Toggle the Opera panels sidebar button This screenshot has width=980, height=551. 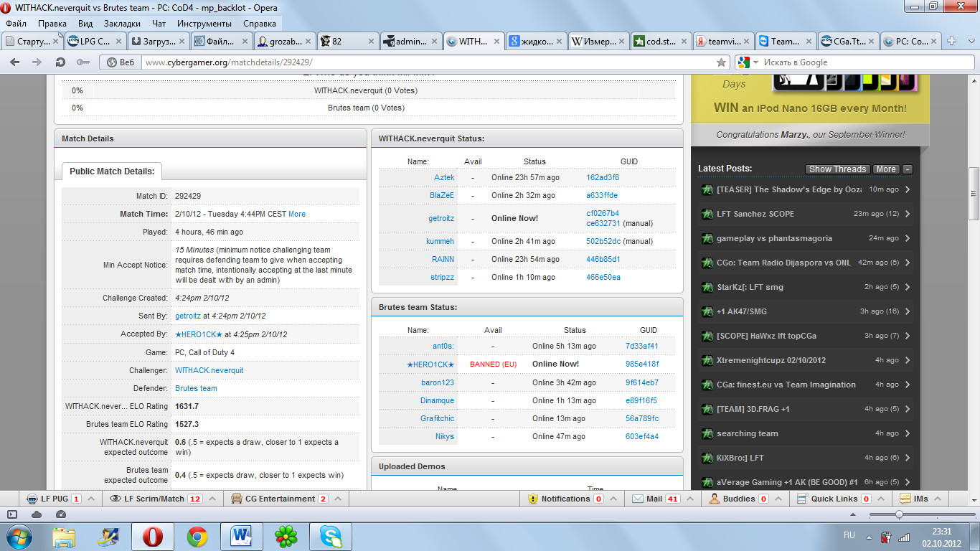[12, 514]
